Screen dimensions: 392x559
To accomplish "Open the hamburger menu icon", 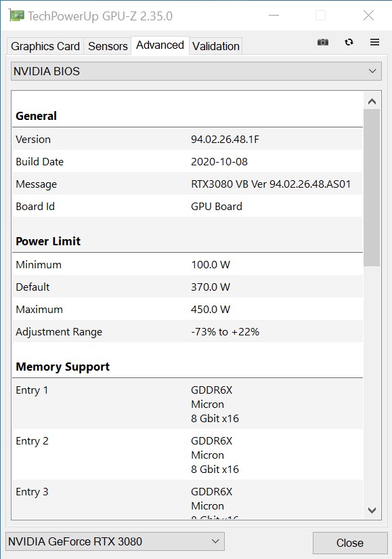I will 374,42.
